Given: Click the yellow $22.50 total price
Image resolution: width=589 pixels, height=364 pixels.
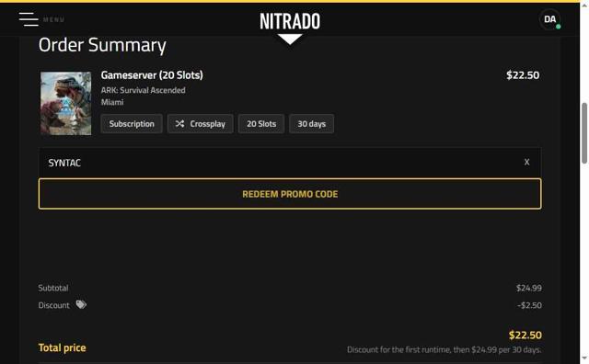Looking at the screenshot, I should pyautogui.click(x=525, y=335).
